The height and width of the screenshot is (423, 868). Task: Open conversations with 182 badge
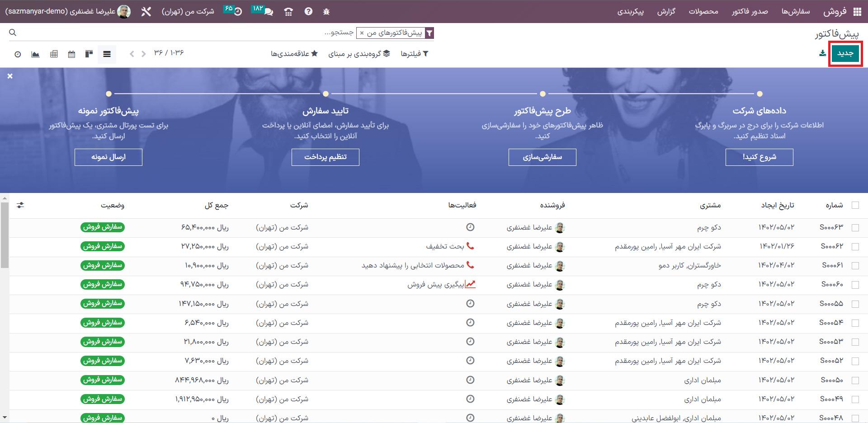[x=262, y=10]
